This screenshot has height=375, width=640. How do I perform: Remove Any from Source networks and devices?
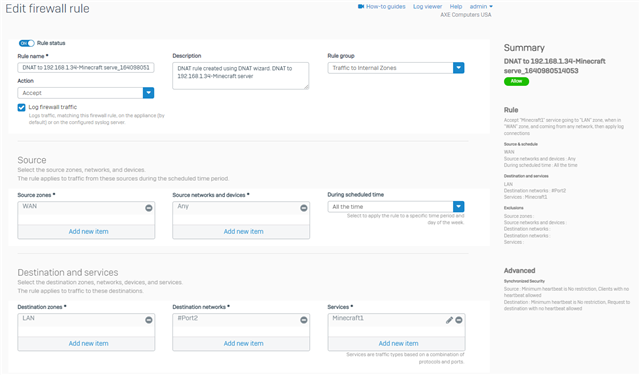304,208
